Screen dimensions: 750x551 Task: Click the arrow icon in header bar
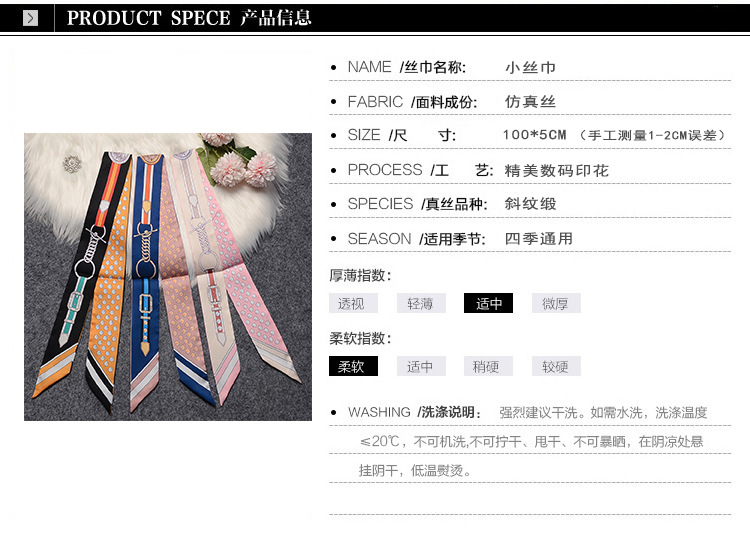pos(30,18)
